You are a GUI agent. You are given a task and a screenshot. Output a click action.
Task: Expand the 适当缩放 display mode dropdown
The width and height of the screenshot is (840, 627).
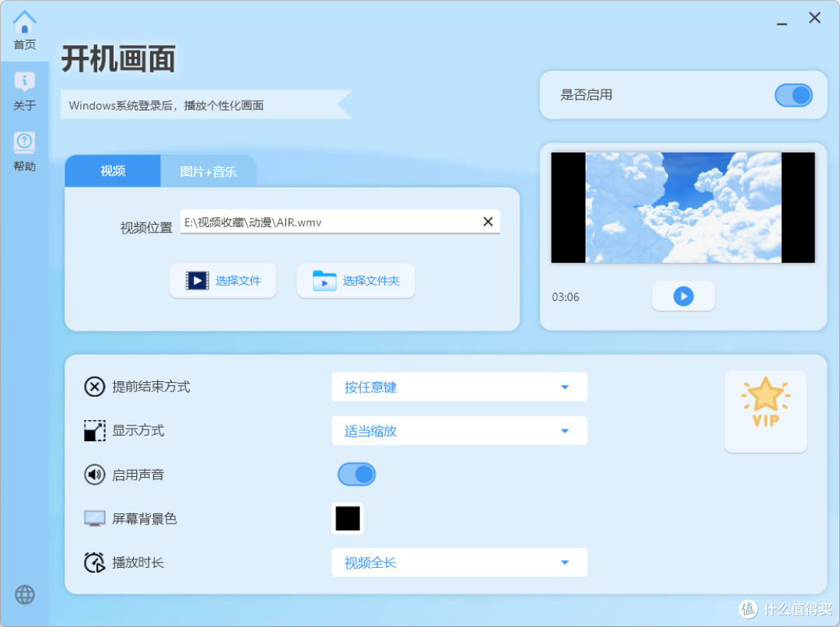coord(459,430)
